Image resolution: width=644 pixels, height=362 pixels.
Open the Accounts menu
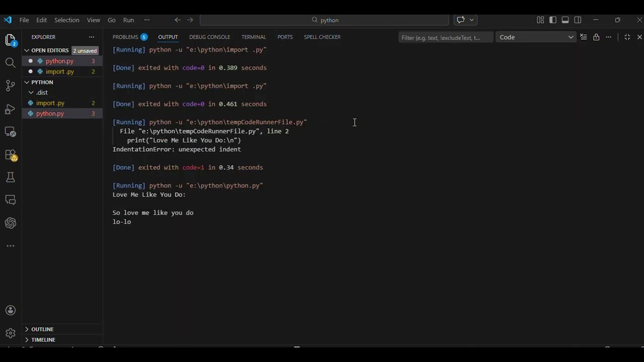coord(11,310)
